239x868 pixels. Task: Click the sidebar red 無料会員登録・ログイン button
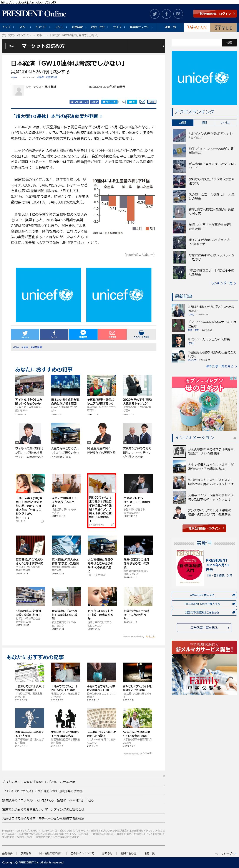coord(204,528)
